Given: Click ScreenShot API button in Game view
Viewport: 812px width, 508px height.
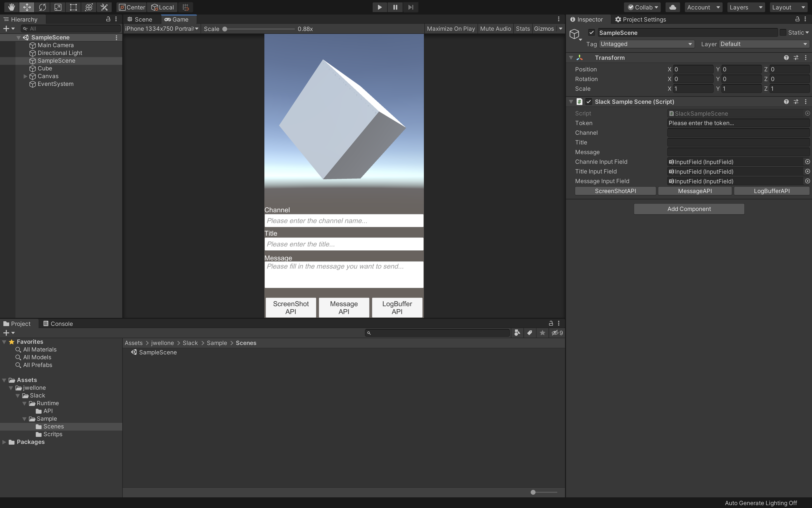Looking at the screenshot, I should pos(290,307).
